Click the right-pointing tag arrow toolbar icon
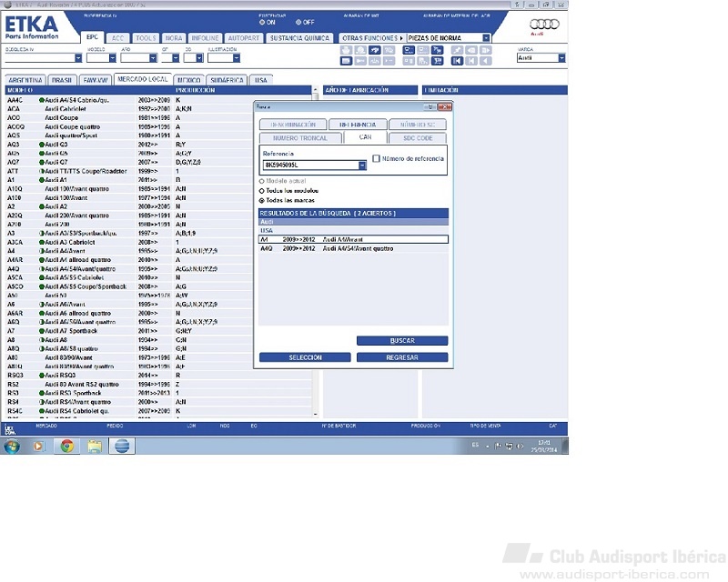 point(486,50)
